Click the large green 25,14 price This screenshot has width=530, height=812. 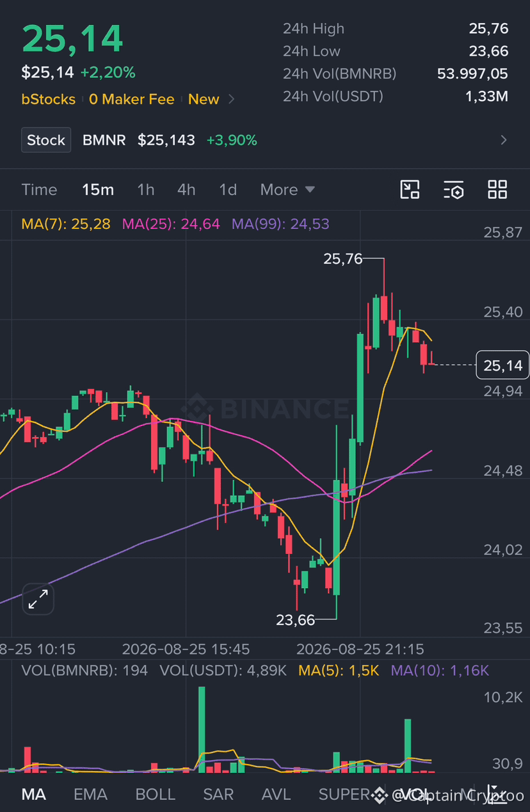72,38
